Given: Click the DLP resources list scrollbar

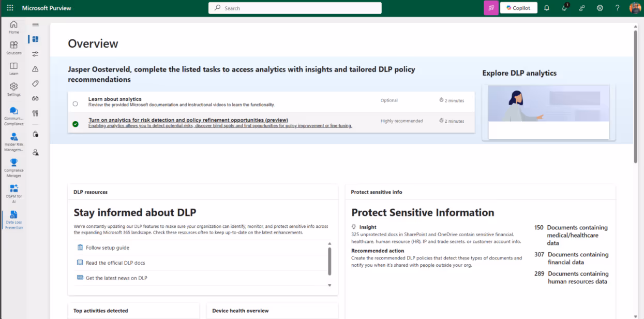Looking at the screenshot, I should pos(330,261).
